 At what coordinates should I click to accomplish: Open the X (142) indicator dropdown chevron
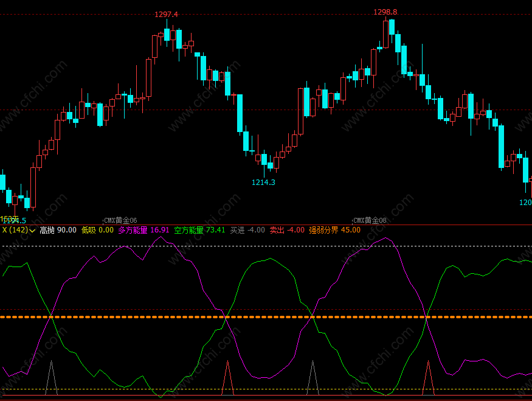click(32, 231)
